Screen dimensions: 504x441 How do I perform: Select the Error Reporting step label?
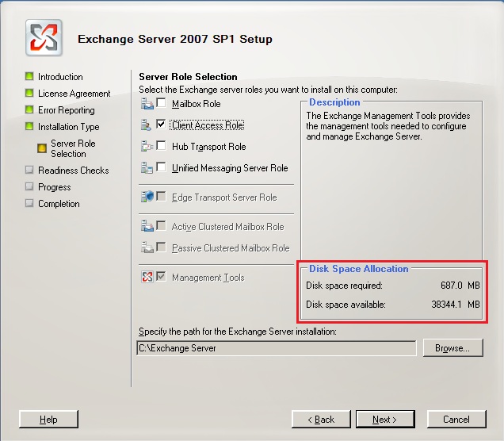pos(67,110)
